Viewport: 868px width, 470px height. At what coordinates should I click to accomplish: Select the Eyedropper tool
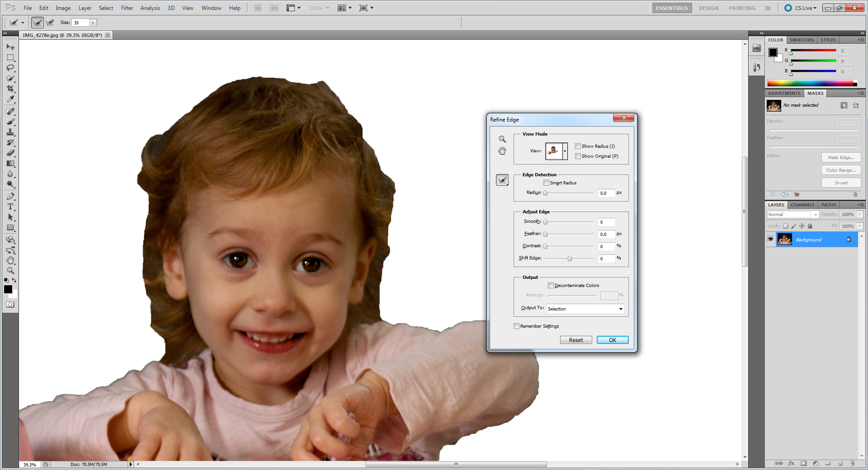click(x=10, y=99)
